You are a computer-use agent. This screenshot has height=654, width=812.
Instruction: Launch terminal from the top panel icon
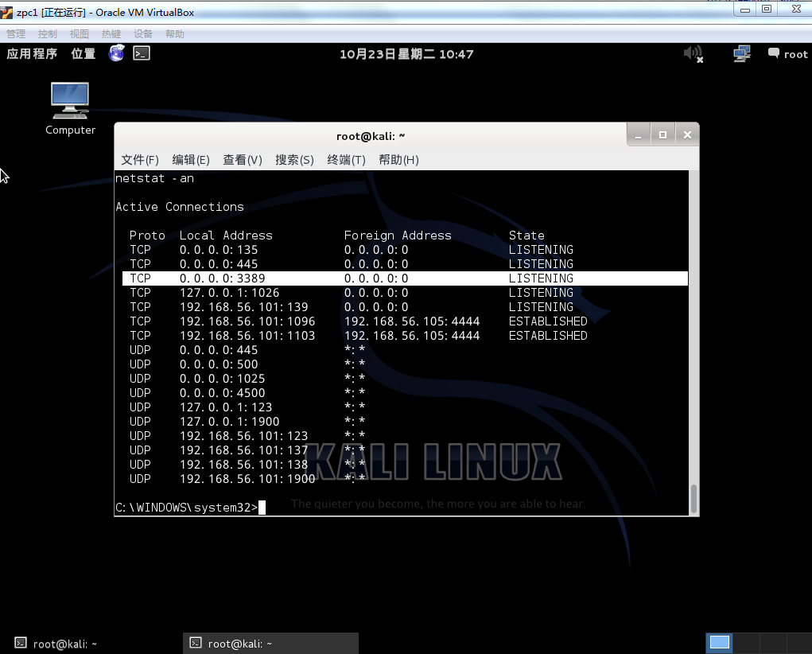142,53
